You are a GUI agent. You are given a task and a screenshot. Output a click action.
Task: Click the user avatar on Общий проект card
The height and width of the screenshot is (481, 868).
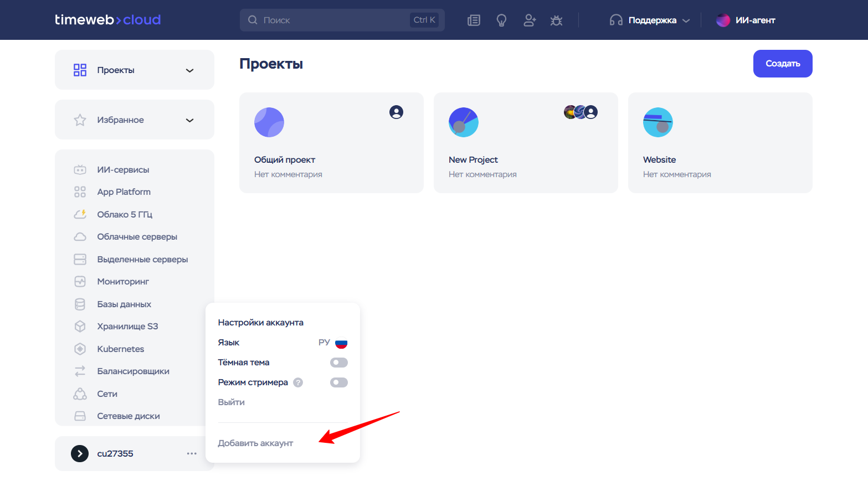coord(397,112)
